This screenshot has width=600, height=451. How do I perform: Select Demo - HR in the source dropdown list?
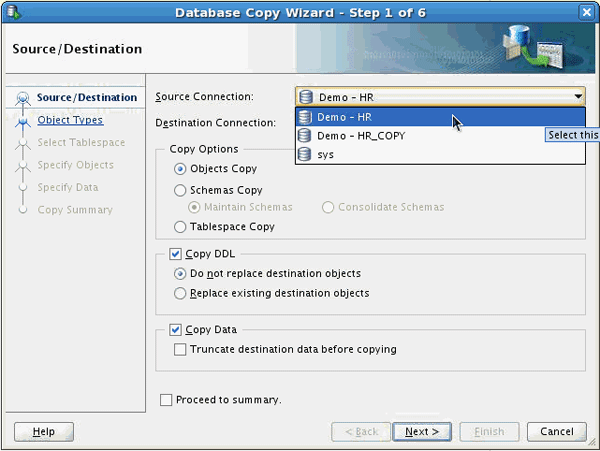(440, 117)
